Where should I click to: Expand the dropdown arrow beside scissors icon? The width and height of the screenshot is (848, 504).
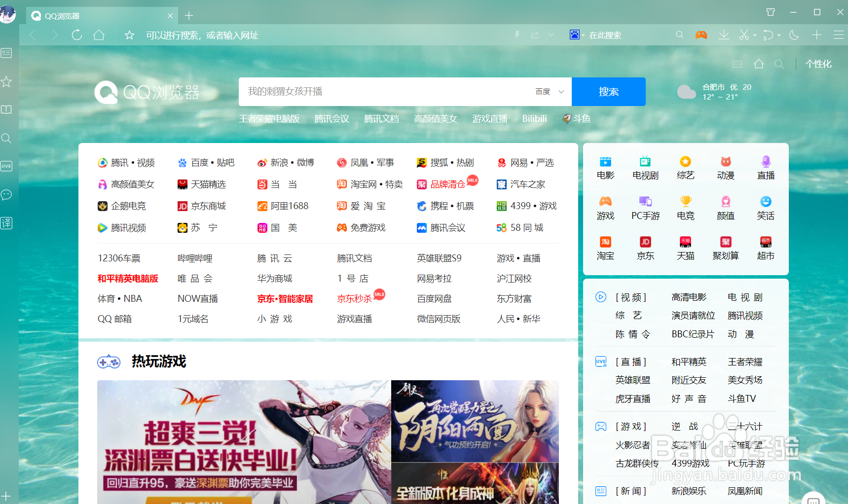755,36
